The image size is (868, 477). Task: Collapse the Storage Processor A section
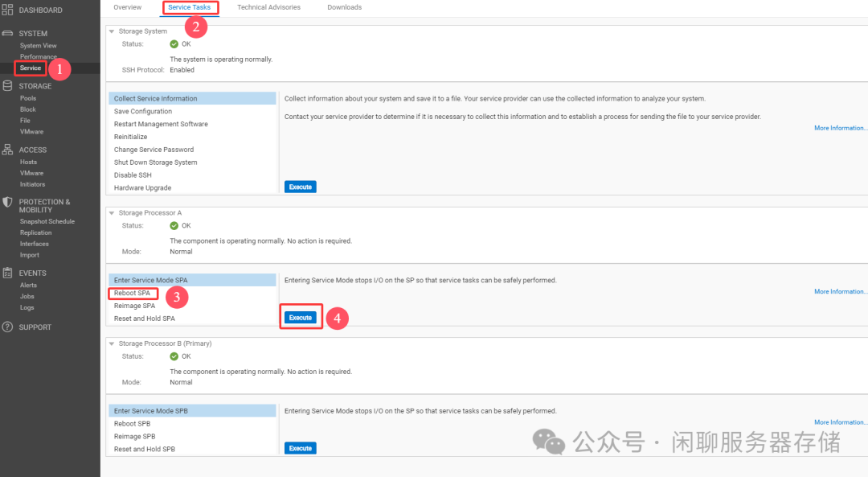tap(111, 213)
